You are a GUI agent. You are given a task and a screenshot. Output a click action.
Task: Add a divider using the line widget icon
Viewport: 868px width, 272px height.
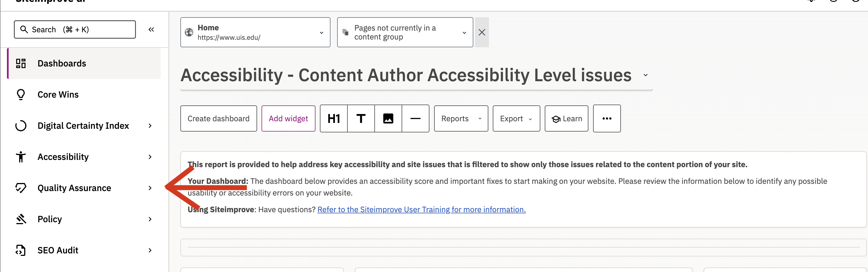pyautogui.click(x=415, y=118)
